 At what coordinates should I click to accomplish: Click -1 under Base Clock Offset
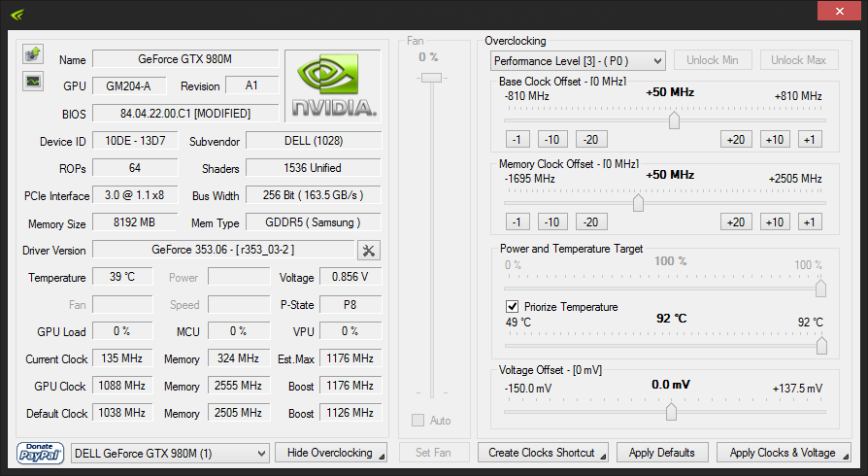click(517, 140)
